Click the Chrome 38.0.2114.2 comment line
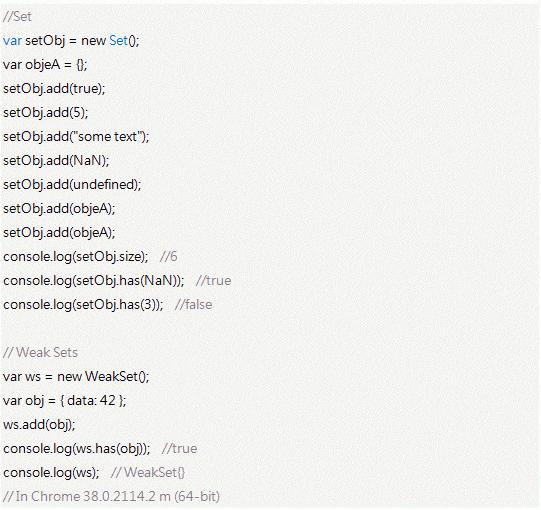This screenshot has height=510, width=541. pyautogui.click(x=111, y=497)
